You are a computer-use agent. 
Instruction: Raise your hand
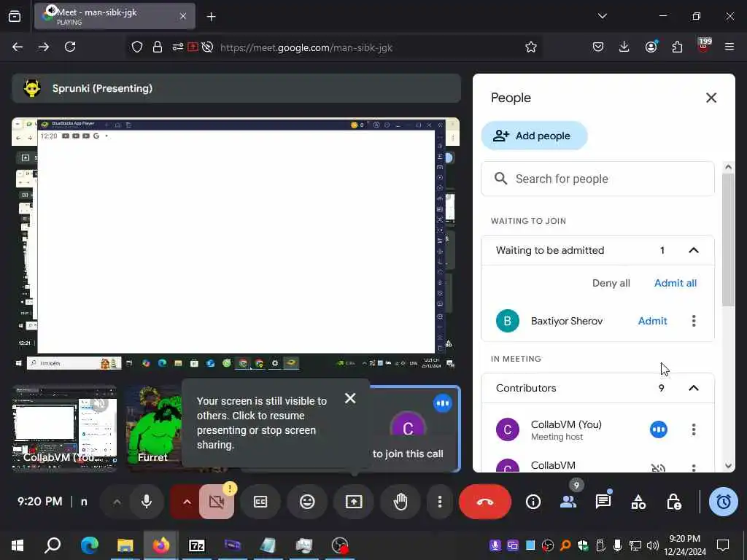pos(400,502)
